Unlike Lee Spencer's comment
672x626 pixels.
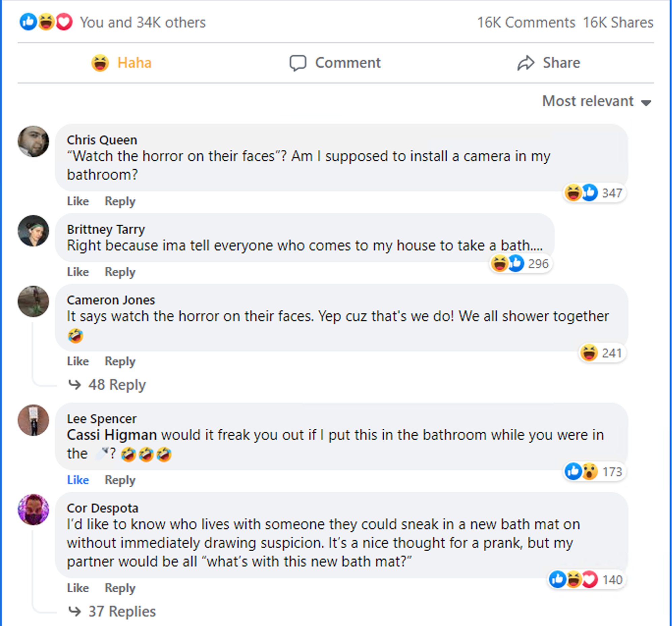78,480
